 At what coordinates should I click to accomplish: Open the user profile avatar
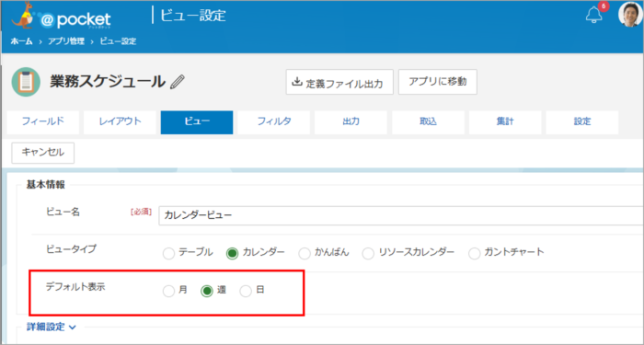[x=630, y=14]
